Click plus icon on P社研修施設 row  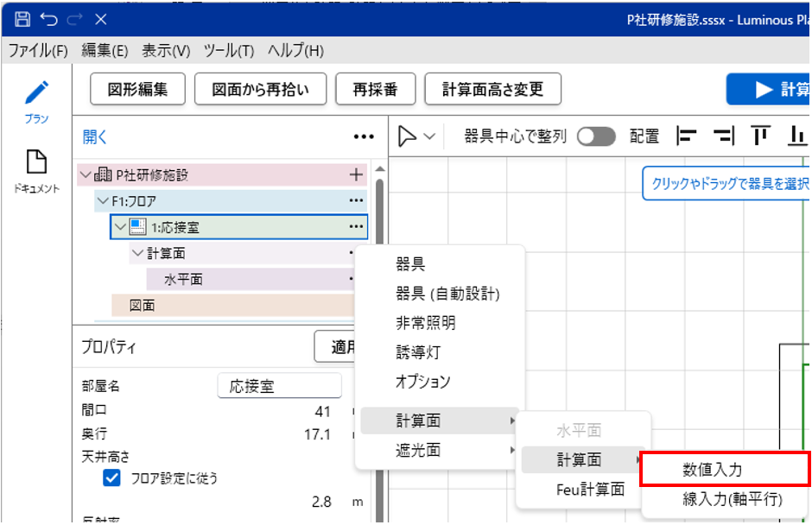pos(356,175)
